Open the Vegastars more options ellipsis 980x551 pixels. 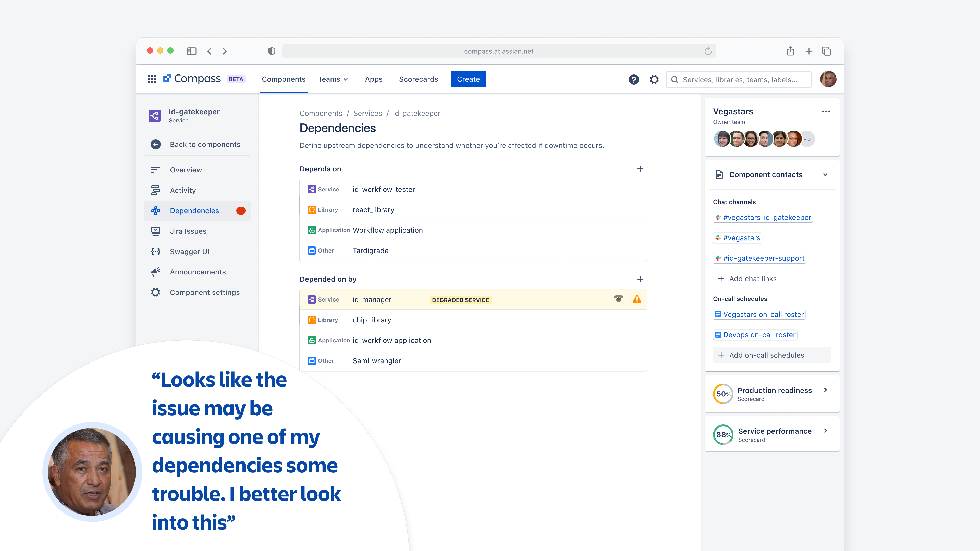826,111
